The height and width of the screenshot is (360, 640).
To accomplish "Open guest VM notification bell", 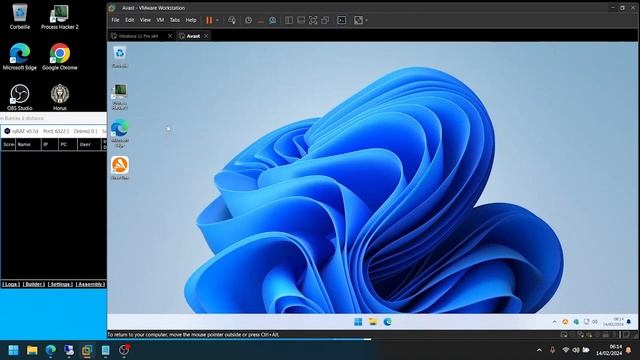I will coord(629,322).
